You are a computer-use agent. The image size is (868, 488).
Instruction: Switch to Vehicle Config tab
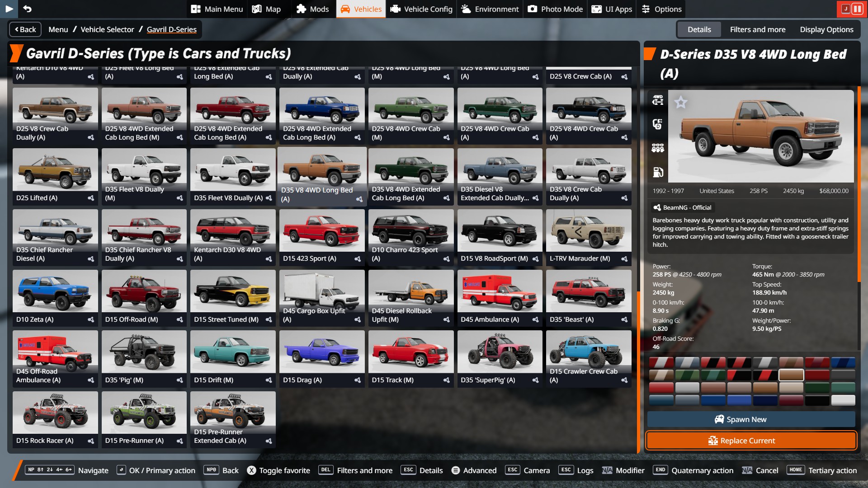coord(421,9)
